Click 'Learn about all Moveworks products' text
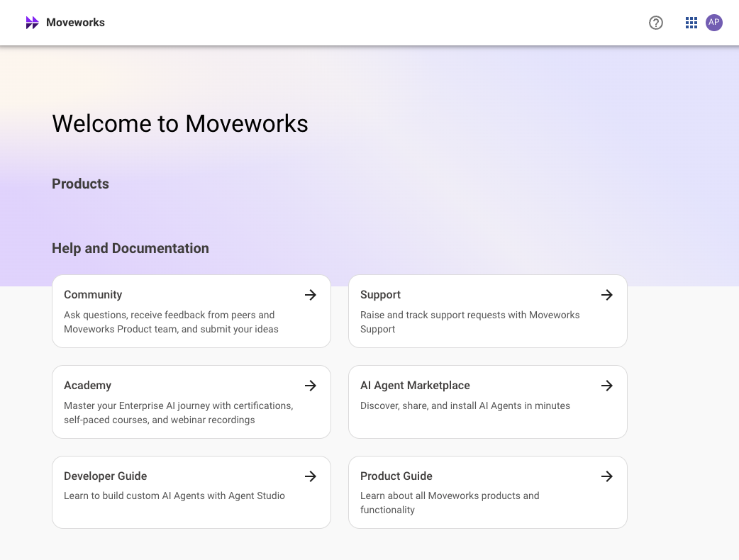 point(450,503)
